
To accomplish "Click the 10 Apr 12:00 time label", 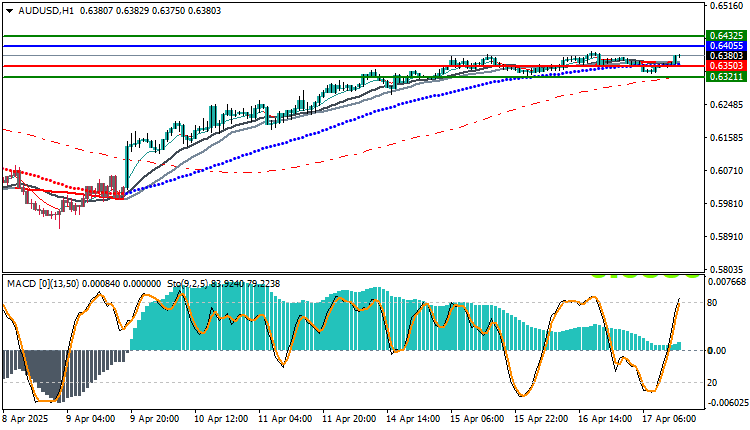I will click(221, 419).
